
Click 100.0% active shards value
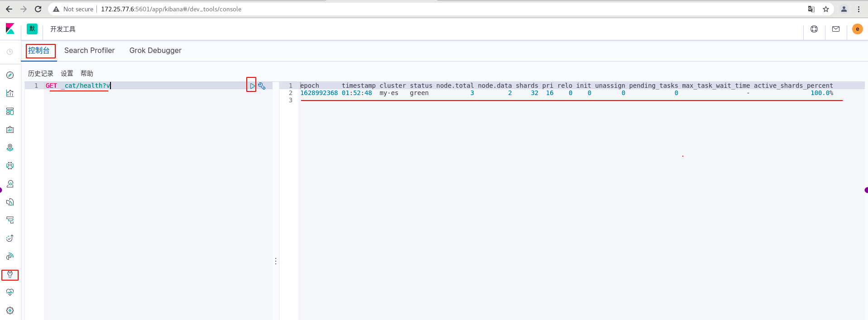point(822,93)
